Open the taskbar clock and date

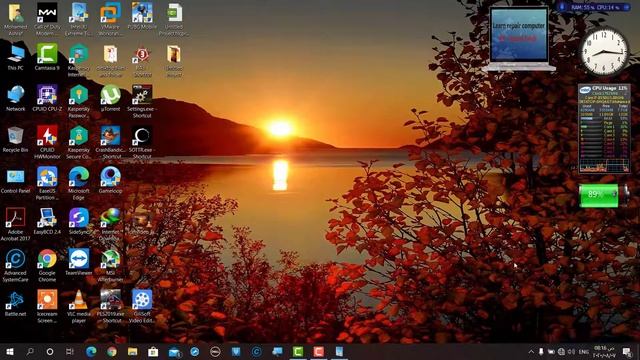[x=604, y=351]
